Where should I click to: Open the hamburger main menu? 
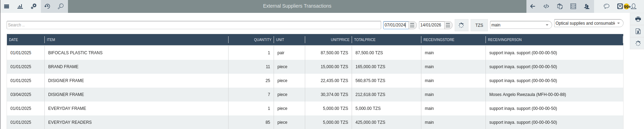point(7,6)
